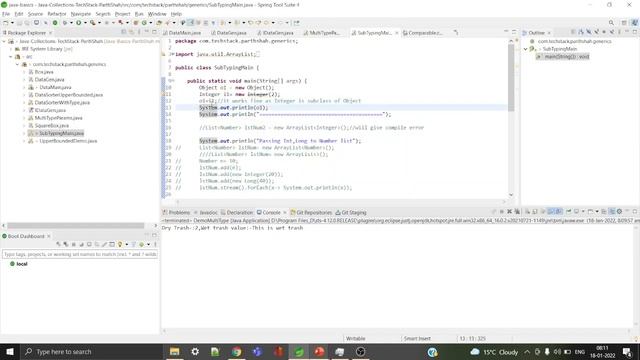Click the Help icon on taskbar
Image resolution: width=640 pixels, height=360 pixels.
pyautogui.click(x=432, y=352)
